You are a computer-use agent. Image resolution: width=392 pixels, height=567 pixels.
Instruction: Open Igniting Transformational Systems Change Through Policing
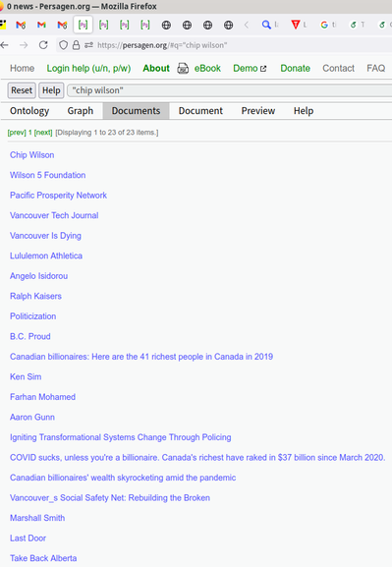click(121, 437)
